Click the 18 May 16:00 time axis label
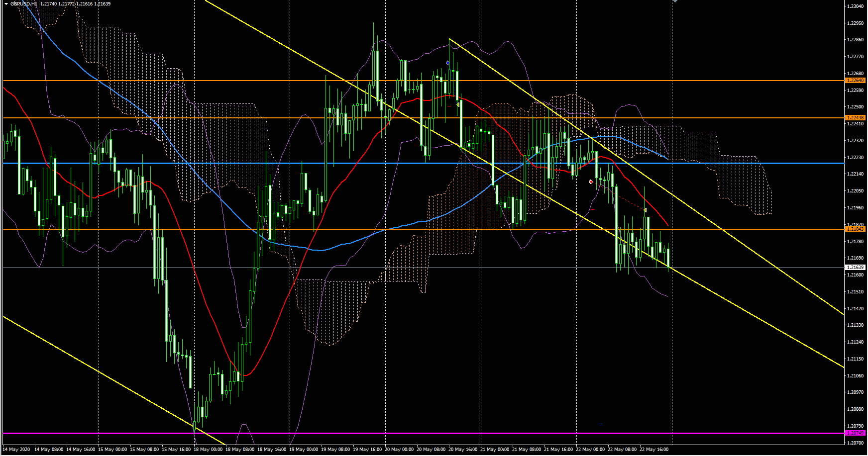The height and width of the screenshot is (456, 868). [x=272, y=450]
